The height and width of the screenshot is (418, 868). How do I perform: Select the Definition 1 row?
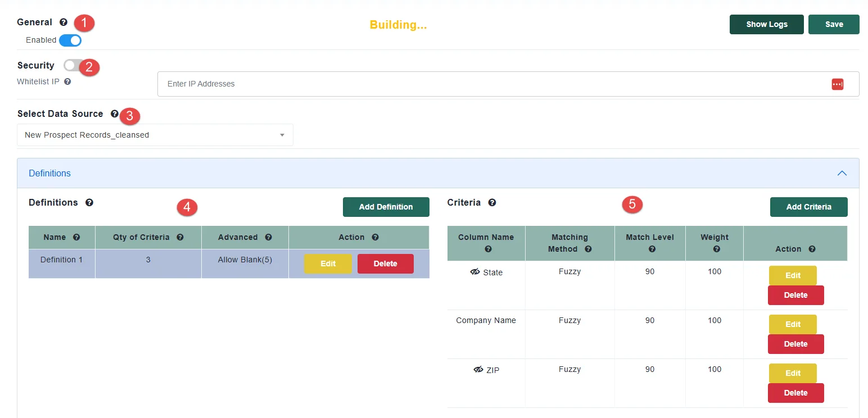tap(62, 260)
